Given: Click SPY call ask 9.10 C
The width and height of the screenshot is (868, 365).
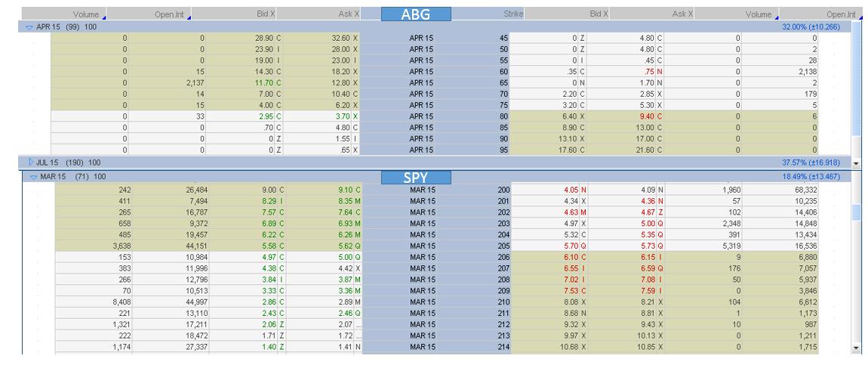Looking at the screenshot, I should 350,190.
